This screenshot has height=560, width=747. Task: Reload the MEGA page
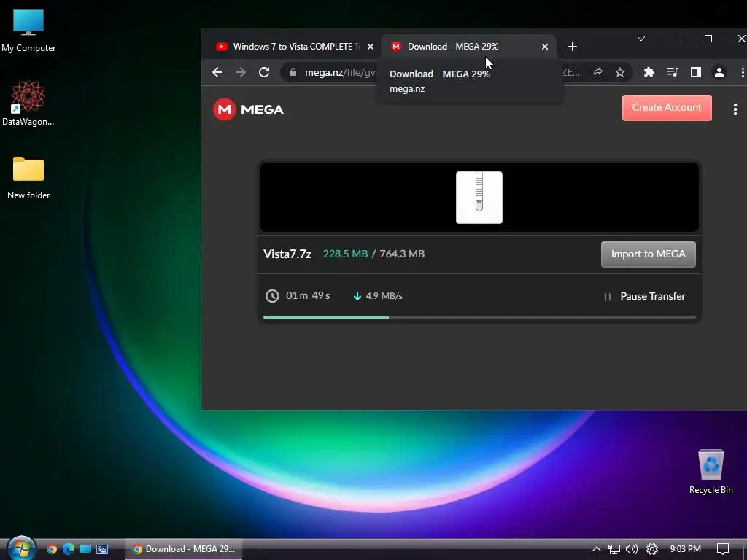coord(264,72)
